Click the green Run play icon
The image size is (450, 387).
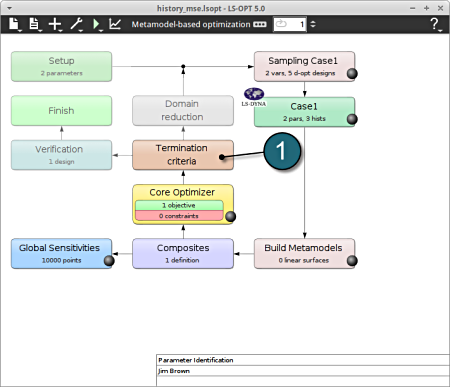tap(96, 24)
